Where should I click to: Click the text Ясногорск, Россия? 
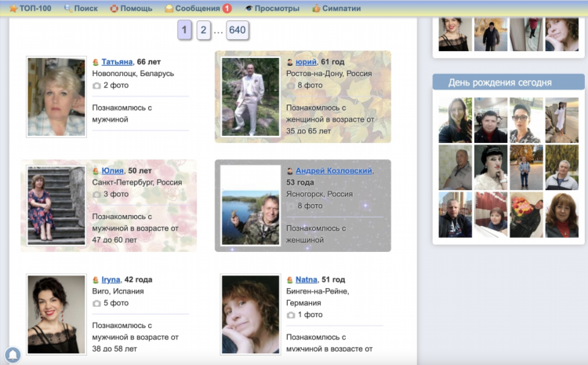click(x=320, y=194)
